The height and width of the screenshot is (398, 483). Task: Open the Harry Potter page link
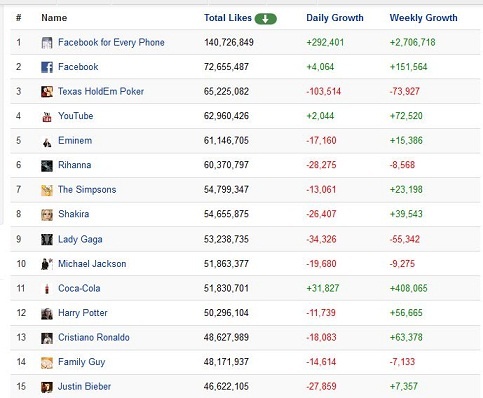pyautogui.click(x=83, y=313)
